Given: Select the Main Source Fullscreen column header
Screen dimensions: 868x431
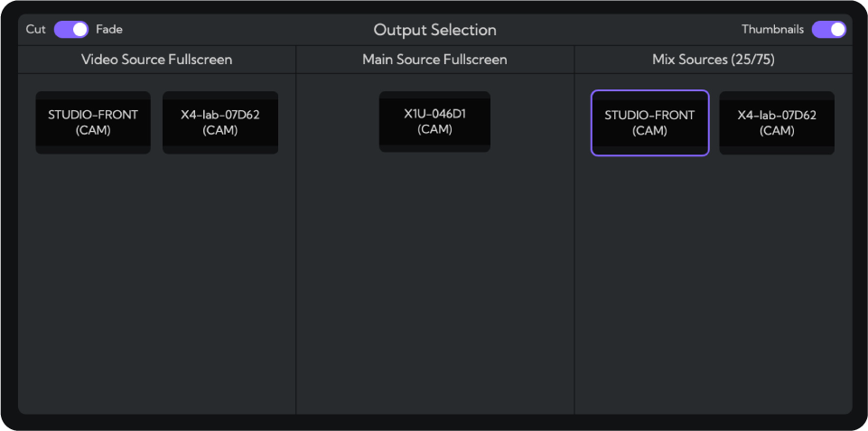Looking at the screenshot, I should (x=434, y=60).
